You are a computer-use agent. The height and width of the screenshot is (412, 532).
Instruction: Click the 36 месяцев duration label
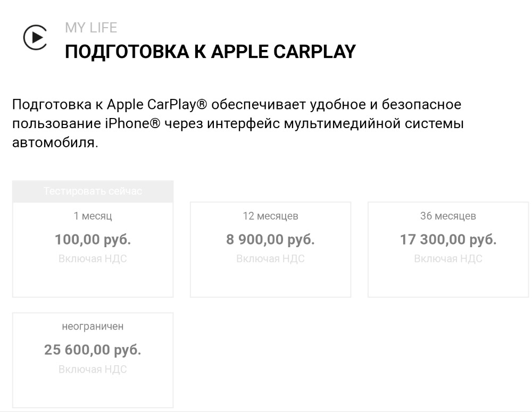tap(448, 216)
